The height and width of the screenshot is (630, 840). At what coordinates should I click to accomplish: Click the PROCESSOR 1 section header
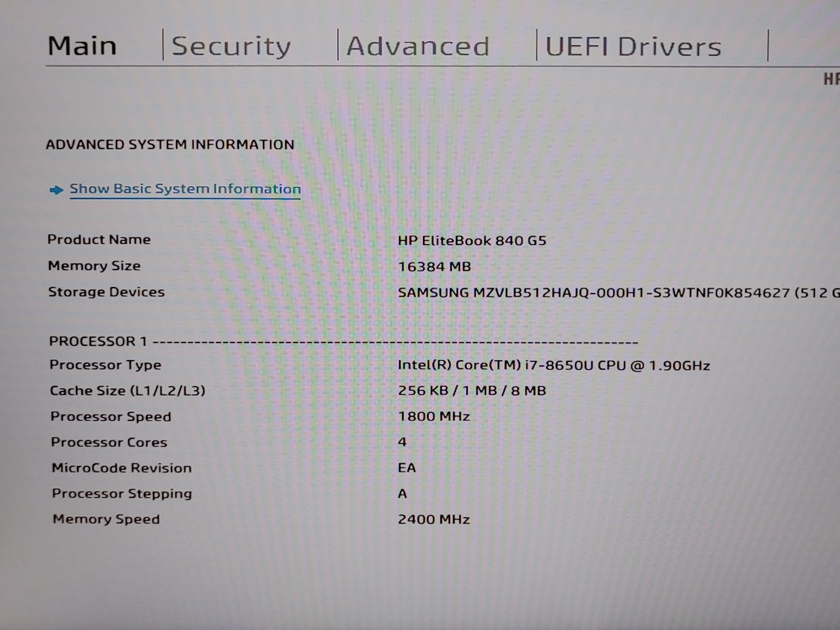pos(98,341)
